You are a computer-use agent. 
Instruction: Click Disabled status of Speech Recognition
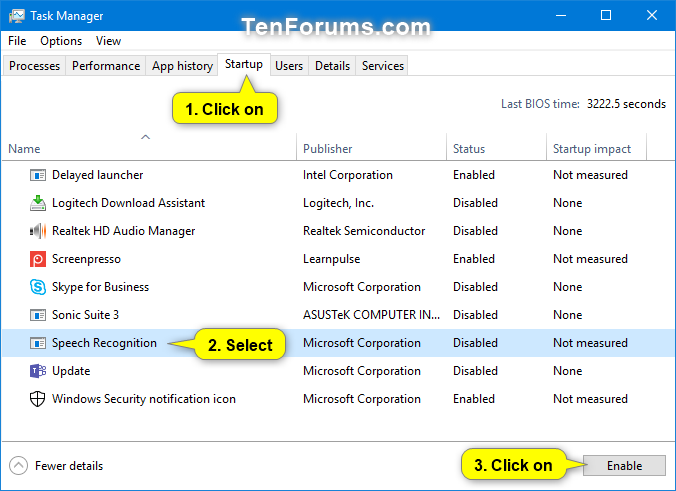point(475,343)
